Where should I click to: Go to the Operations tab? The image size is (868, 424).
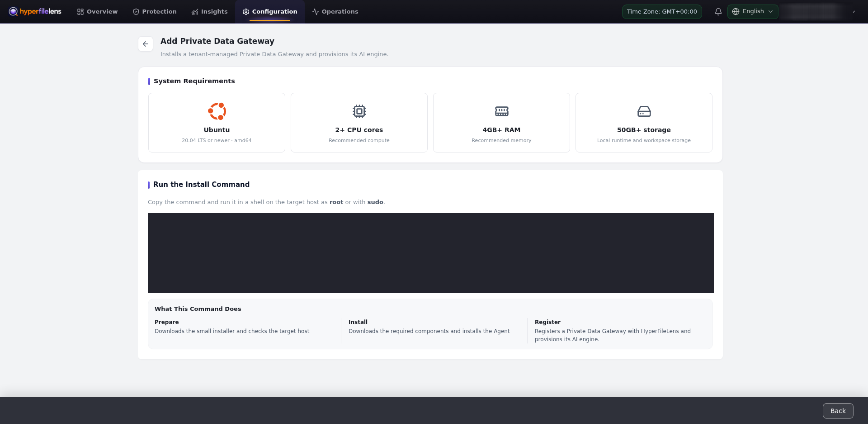pos(335,12)
